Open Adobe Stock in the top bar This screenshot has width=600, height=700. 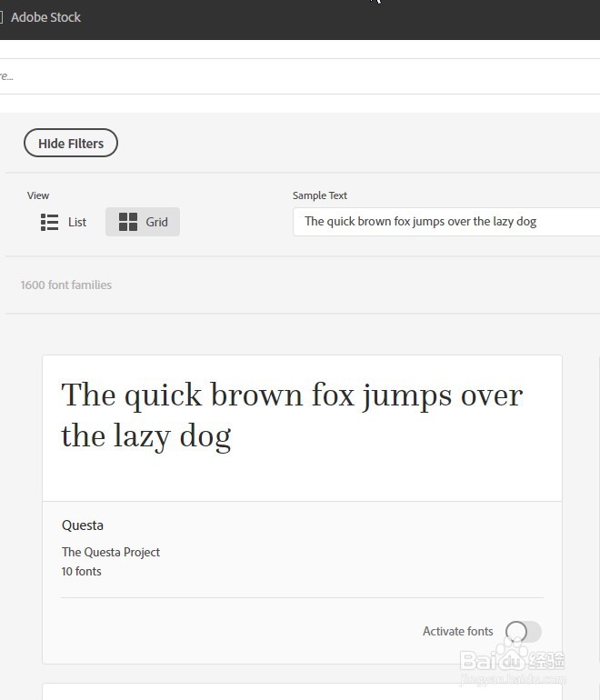click(x=45, y=17)
